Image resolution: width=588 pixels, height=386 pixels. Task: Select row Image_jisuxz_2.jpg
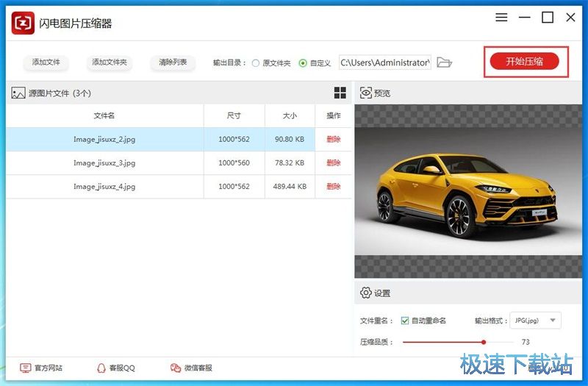[179, 139]
